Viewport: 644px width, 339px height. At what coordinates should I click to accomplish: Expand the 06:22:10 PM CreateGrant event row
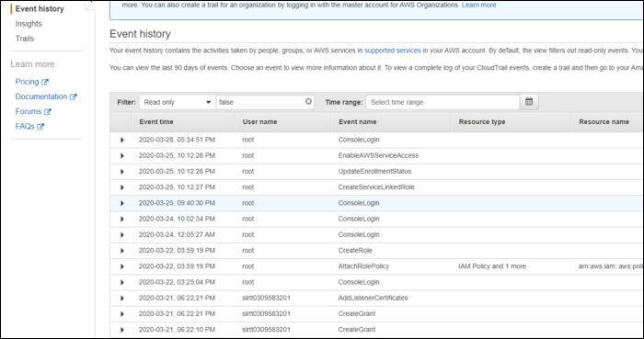[x=122, y=330]
